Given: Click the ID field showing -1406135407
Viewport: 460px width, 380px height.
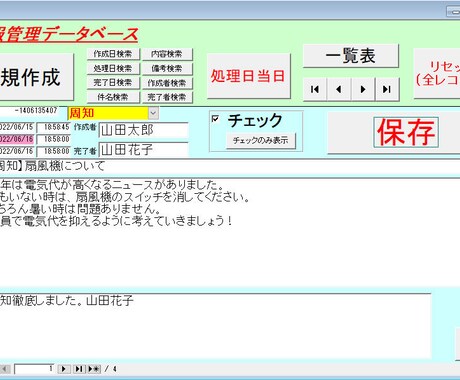Looking at the screenshot, I should [x=29, y=110].
